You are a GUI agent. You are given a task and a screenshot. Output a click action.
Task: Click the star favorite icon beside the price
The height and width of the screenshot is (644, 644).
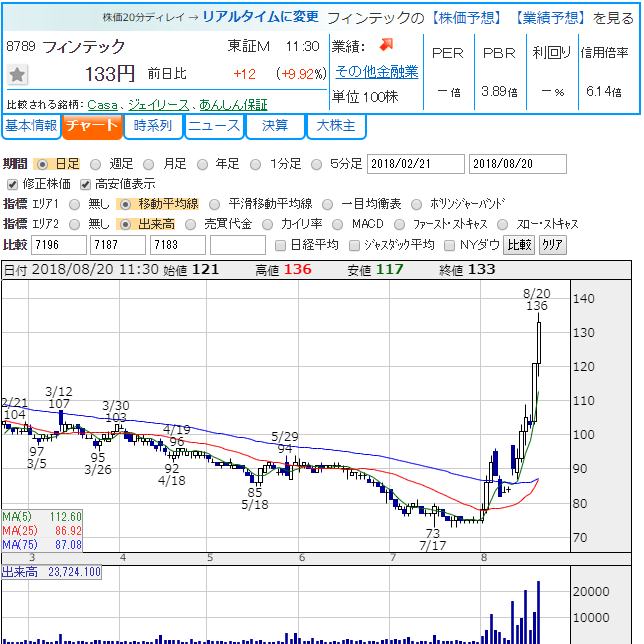tap(18, 74)
